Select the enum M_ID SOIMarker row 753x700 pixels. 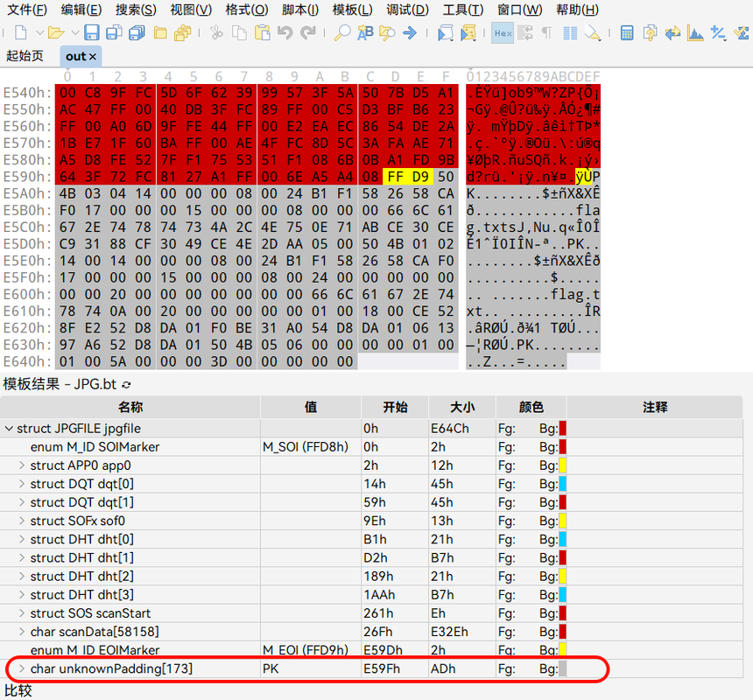click(x=371, y=446)
